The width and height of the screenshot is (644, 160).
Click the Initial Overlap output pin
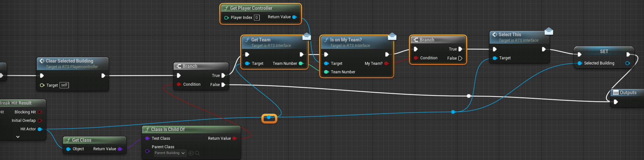pyautogui.click(x=40, y=121)
